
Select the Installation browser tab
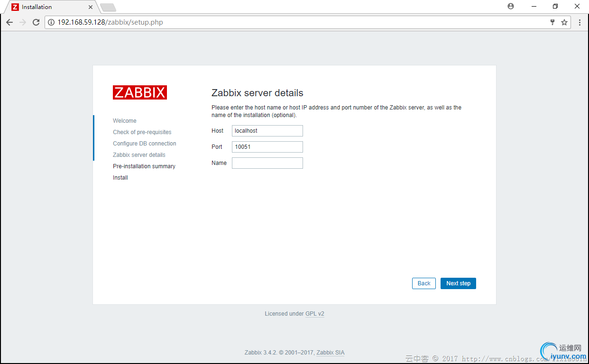pyautogui.click(x=51, y=7)
